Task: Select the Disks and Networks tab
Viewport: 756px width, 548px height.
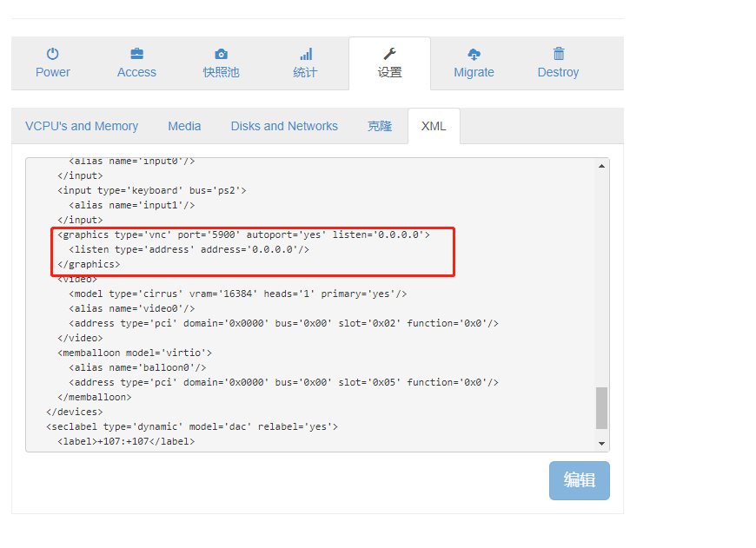Action: (x=284, y=126)
